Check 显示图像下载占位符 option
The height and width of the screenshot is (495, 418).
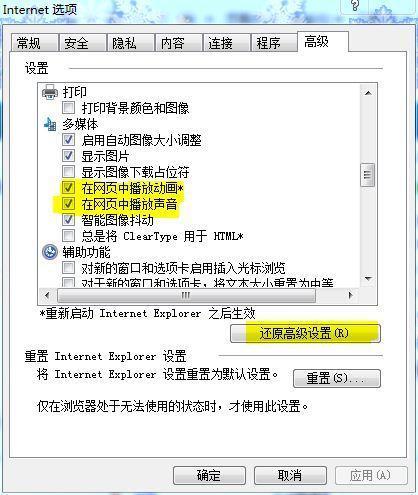click(x=68, y=172)
